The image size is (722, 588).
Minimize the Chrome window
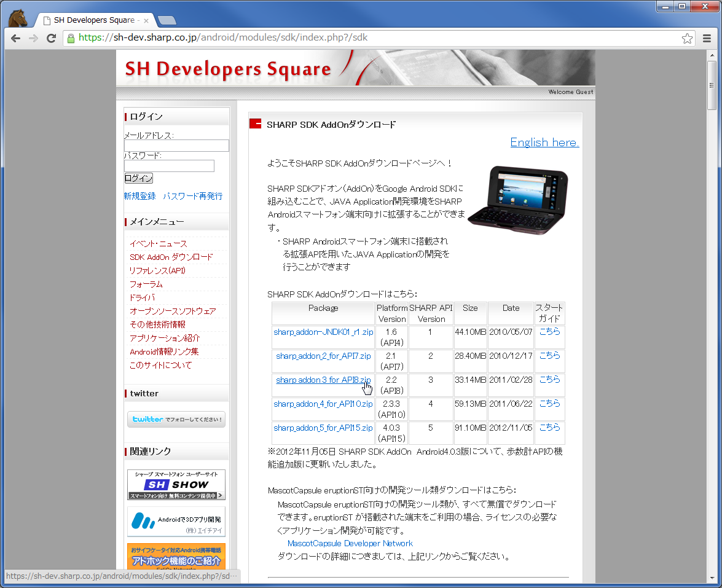tap(665, 6)
